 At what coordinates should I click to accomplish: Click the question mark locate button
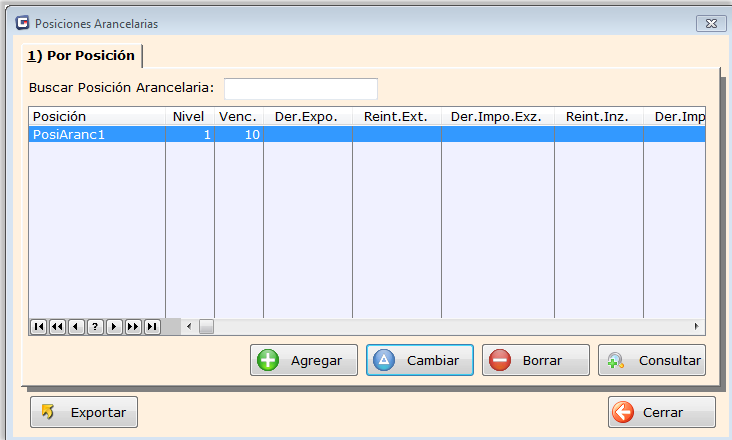point(95,326)
